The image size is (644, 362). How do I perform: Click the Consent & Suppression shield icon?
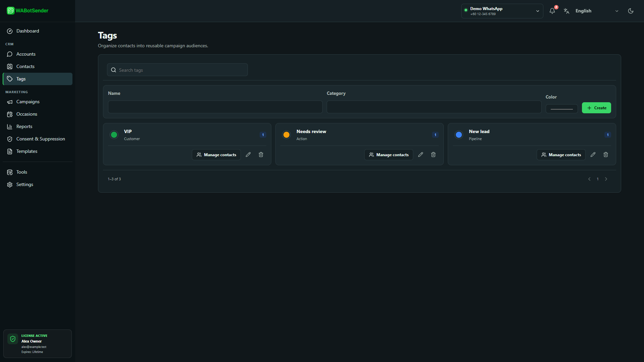[10, 139]
